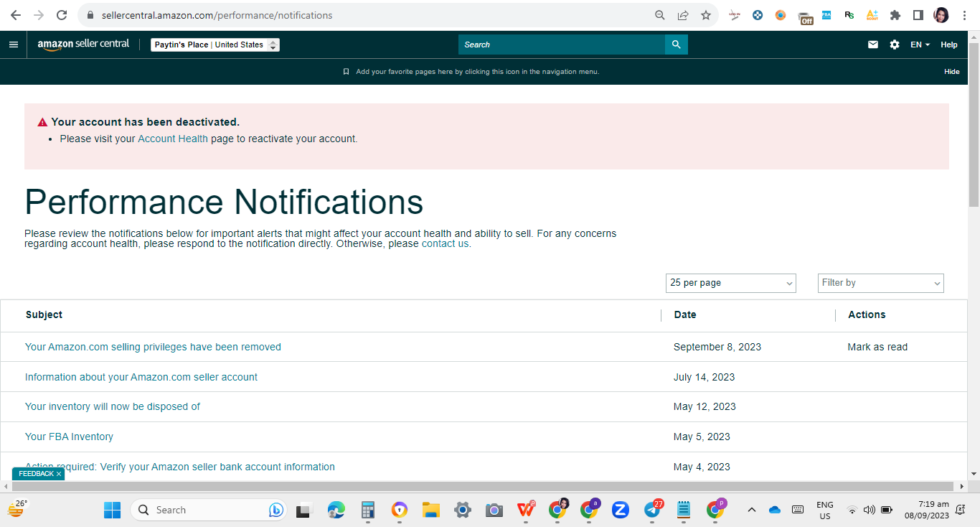Open the Settings gear in Seller Central

pyautogui.click(x=895, y=45)
